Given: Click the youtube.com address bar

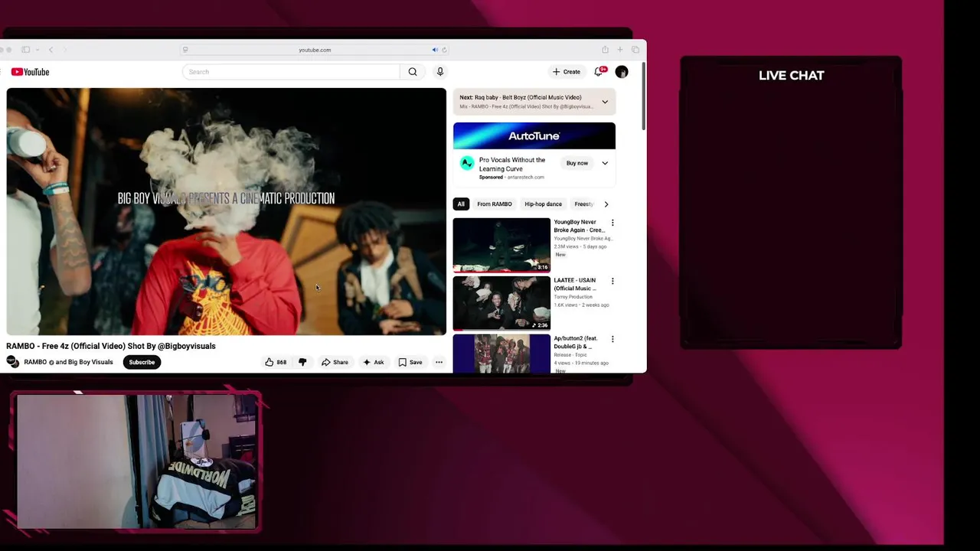Looking at the screenshot, I should click(315, 50).
